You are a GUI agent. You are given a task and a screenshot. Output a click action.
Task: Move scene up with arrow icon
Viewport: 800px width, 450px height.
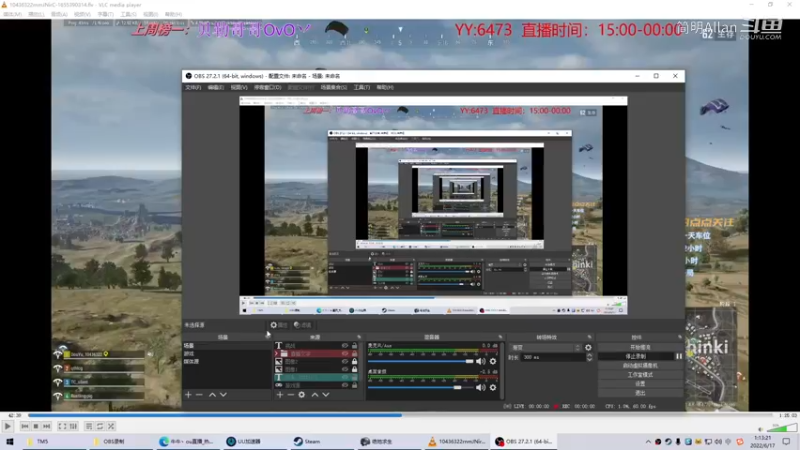point(212,395)
